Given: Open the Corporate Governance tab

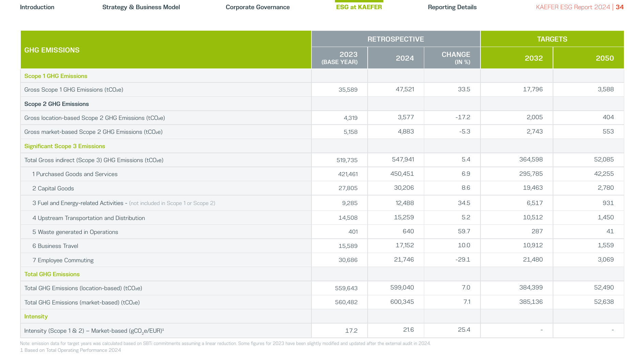Looking at the screenshot, I should coord(258,7).
